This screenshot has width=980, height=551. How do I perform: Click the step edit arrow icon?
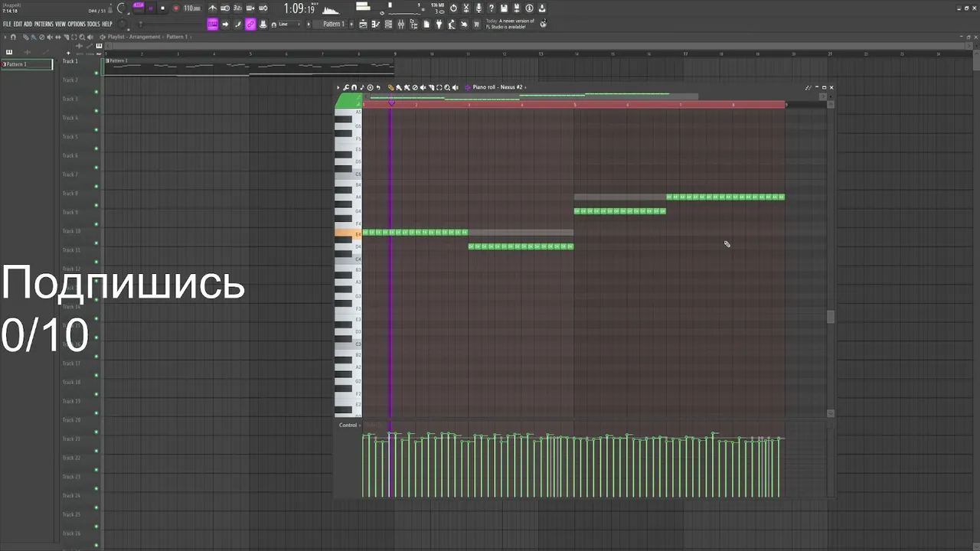[x=225, y=24]
